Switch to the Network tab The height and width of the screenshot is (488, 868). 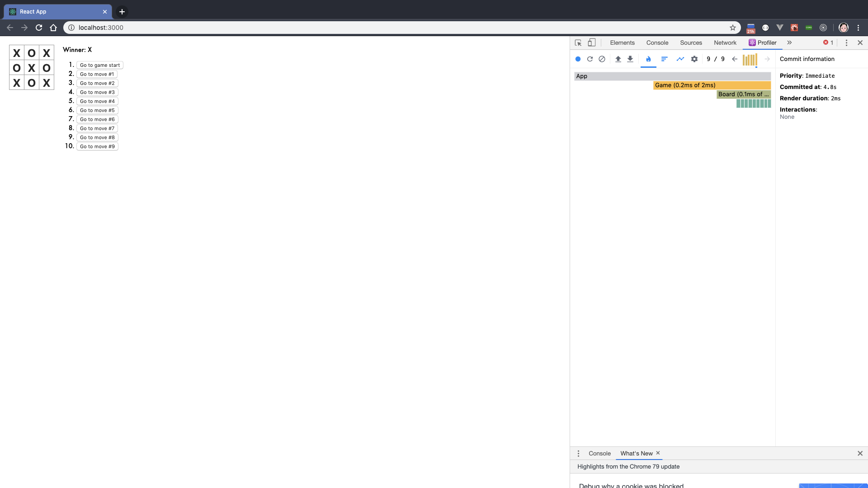[x=725, y=43]
